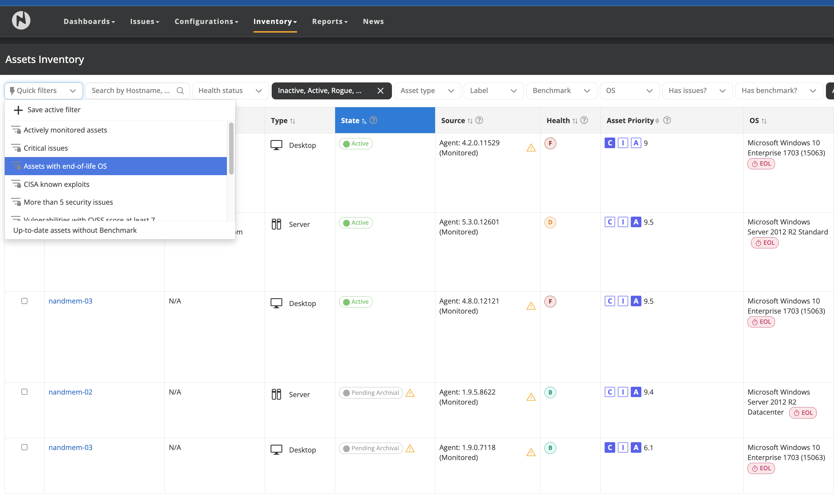The image size is (834, 504).
Task: Expand the Asset type filter
Action: coord(427,91)
